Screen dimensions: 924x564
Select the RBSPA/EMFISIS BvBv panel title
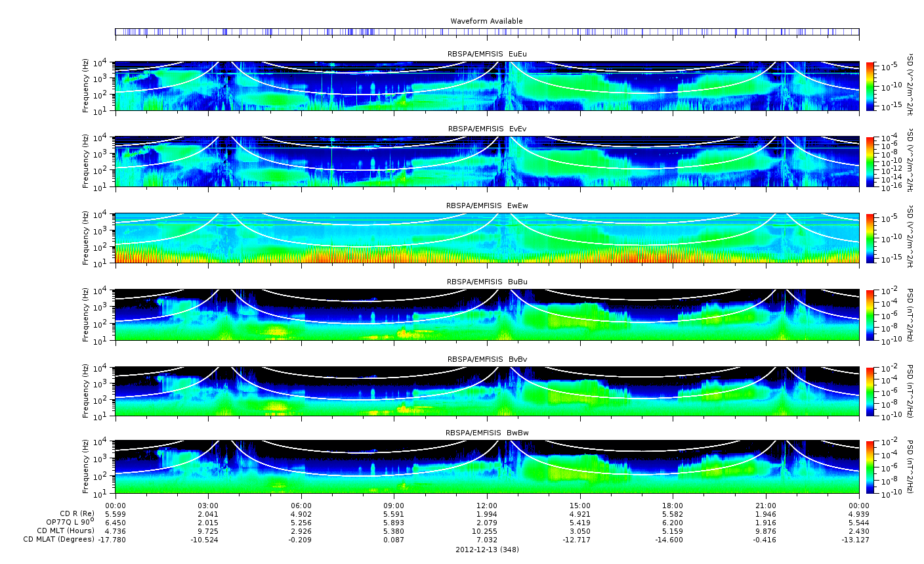pos(486,359)
